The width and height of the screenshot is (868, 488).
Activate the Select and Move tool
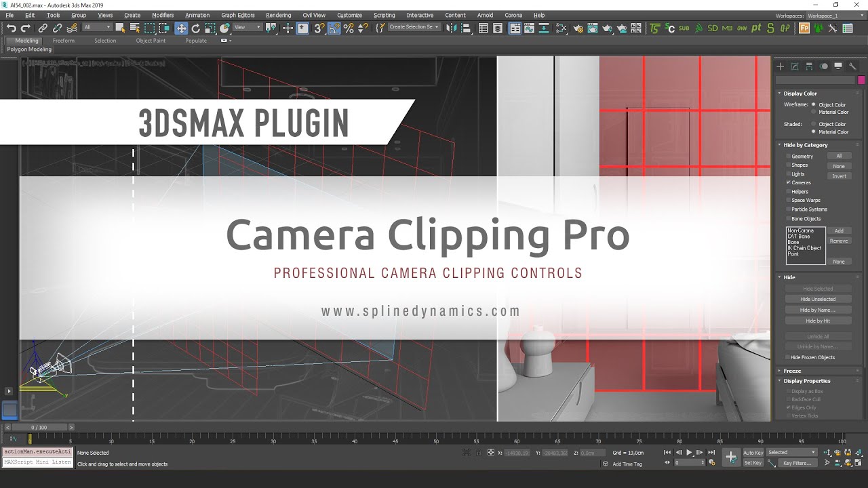tap(181, 28)
